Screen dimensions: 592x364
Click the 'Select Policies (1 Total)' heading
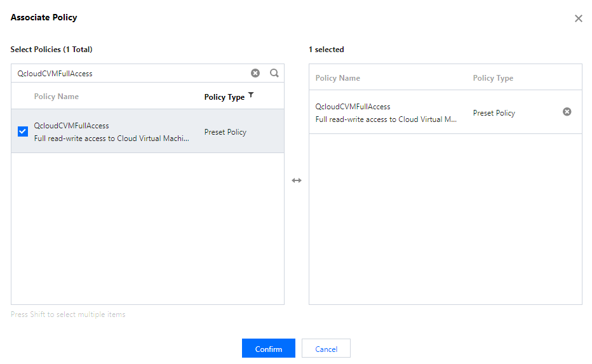coord(51,50)
